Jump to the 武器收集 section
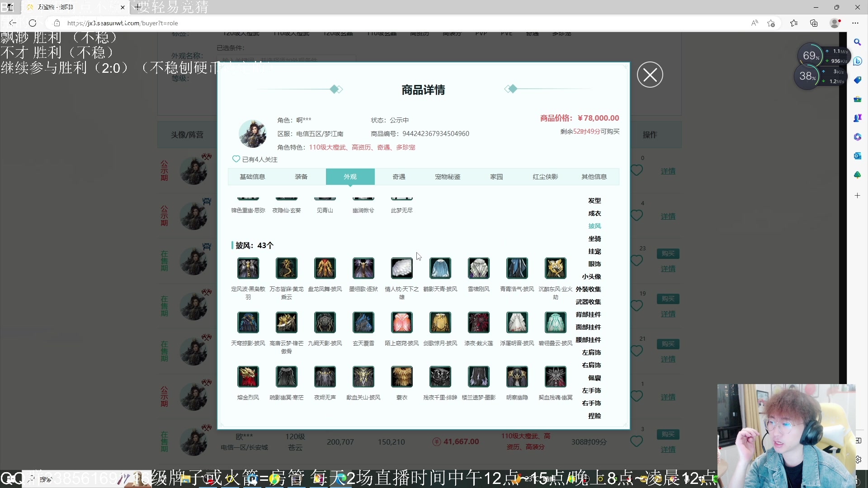This screenshot has height=488, width=868. point(588,302)
